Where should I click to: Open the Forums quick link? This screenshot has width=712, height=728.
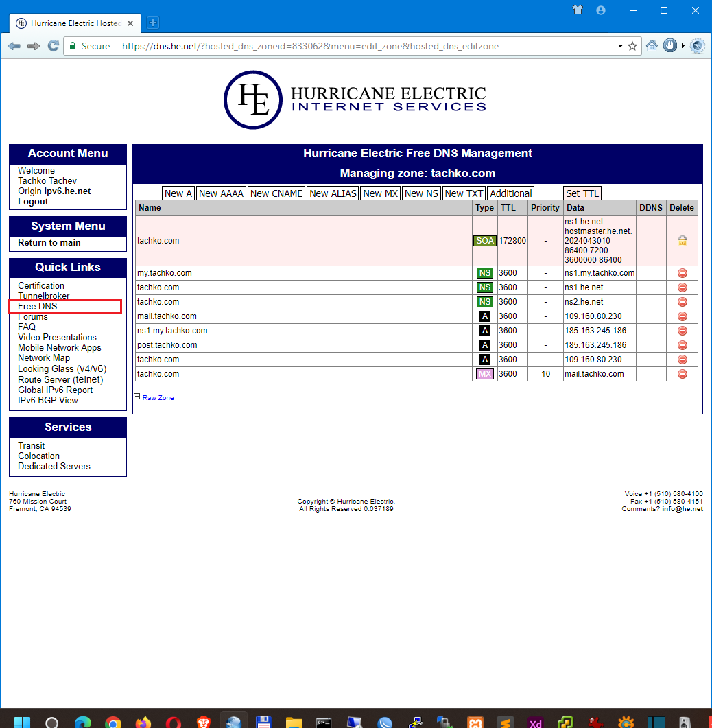[32, 316]
